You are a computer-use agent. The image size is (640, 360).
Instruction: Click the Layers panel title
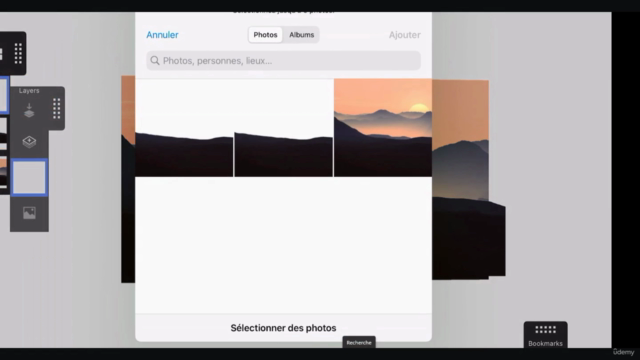29,91
